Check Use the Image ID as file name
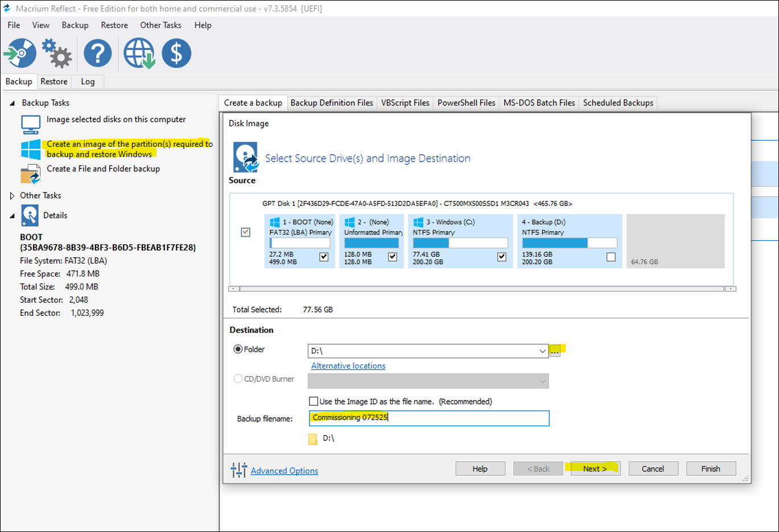This screenshot has width=779, height=532. point(314,401)
